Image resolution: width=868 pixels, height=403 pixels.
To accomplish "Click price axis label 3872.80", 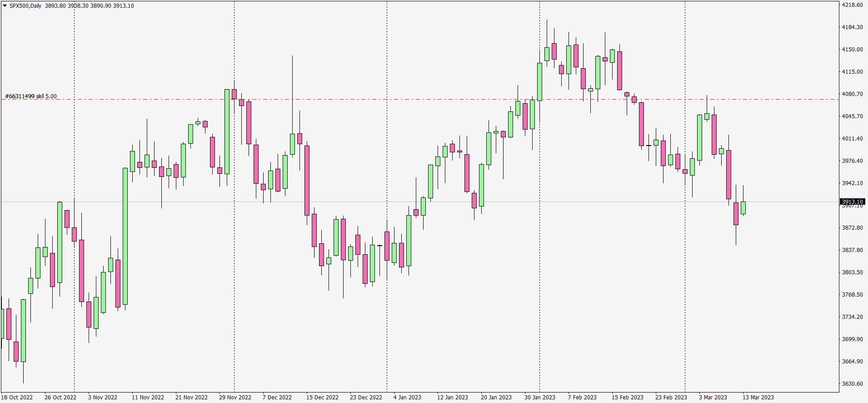I will click(852, 228).
